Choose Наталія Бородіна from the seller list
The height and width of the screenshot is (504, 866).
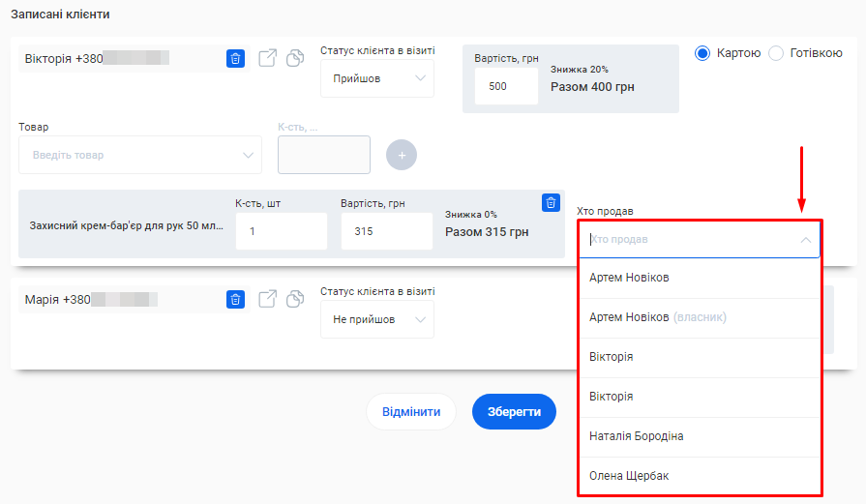[x=637, y=436]
